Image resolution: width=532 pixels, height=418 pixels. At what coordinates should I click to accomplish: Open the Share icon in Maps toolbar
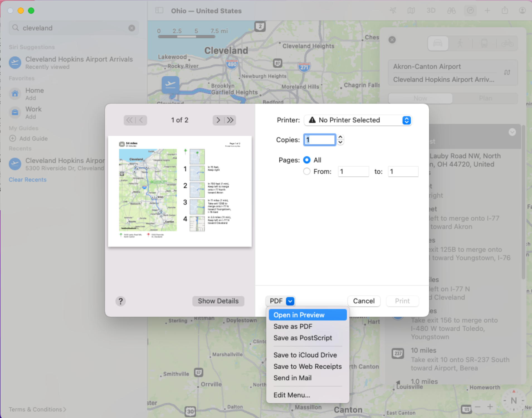point(505,11)
